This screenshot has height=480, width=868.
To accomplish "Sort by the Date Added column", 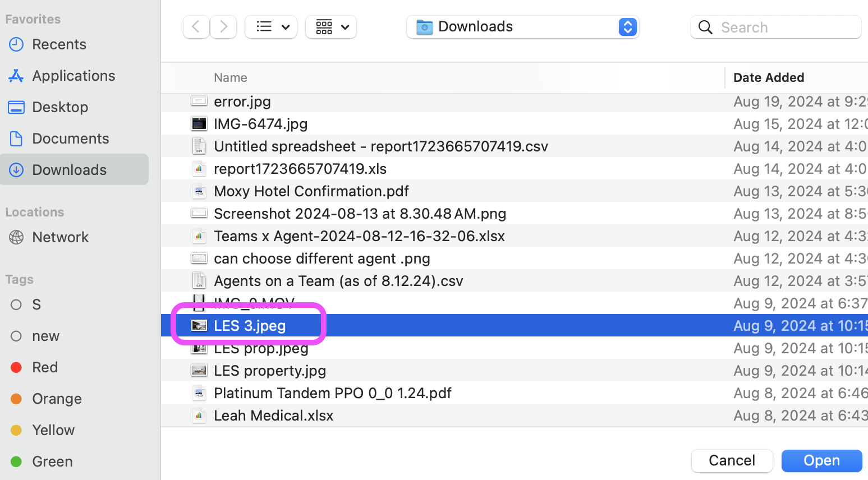I will pos(769,77).
